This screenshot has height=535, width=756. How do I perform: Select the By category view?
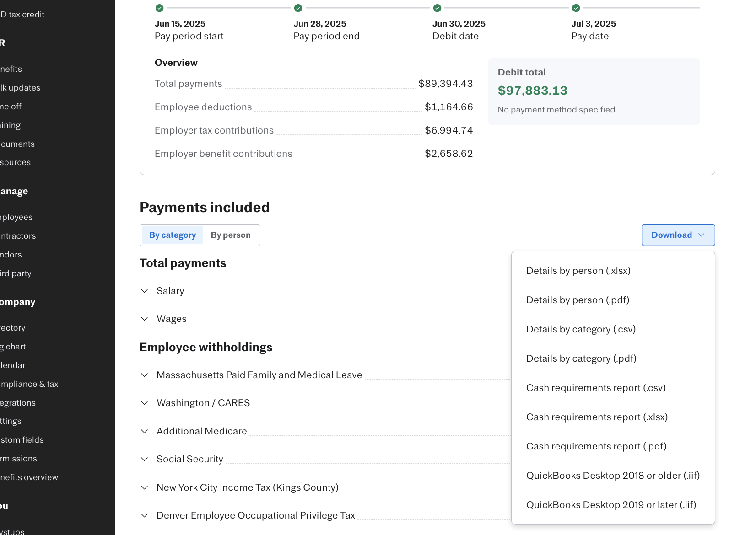click(173, 235)
